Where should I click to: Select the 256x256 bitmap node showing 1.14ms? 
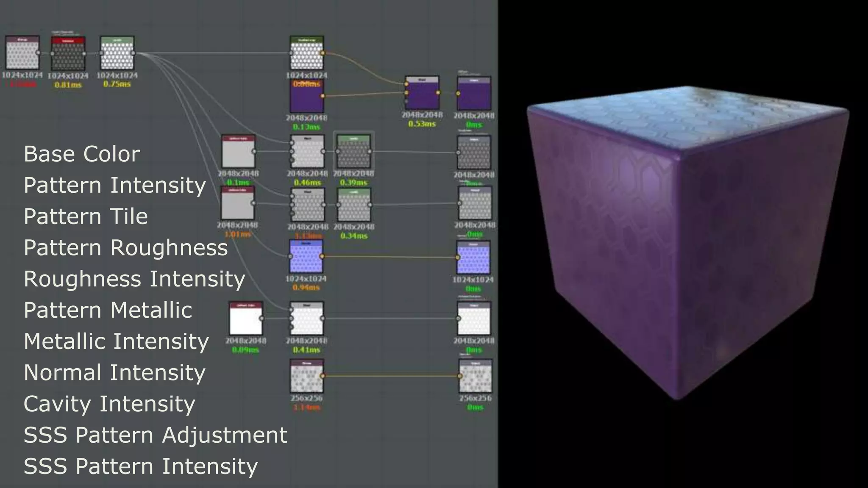point(307,376)
